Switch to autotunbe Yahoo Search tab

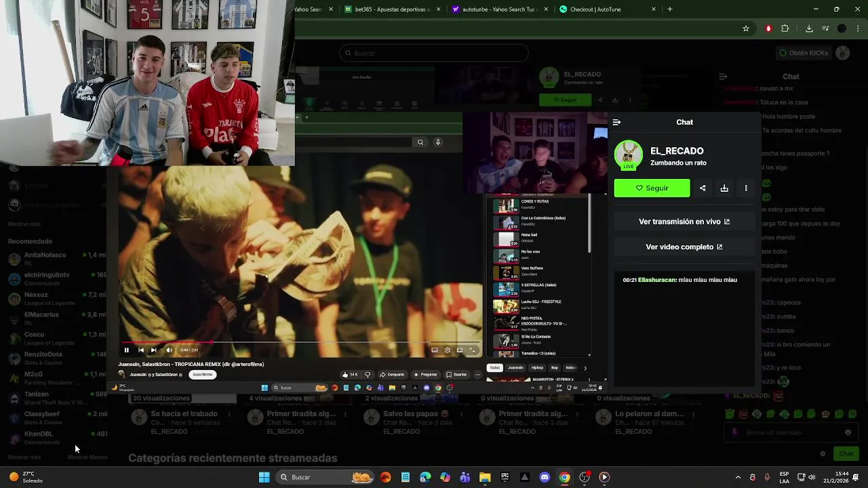click(x=499, y=9)
